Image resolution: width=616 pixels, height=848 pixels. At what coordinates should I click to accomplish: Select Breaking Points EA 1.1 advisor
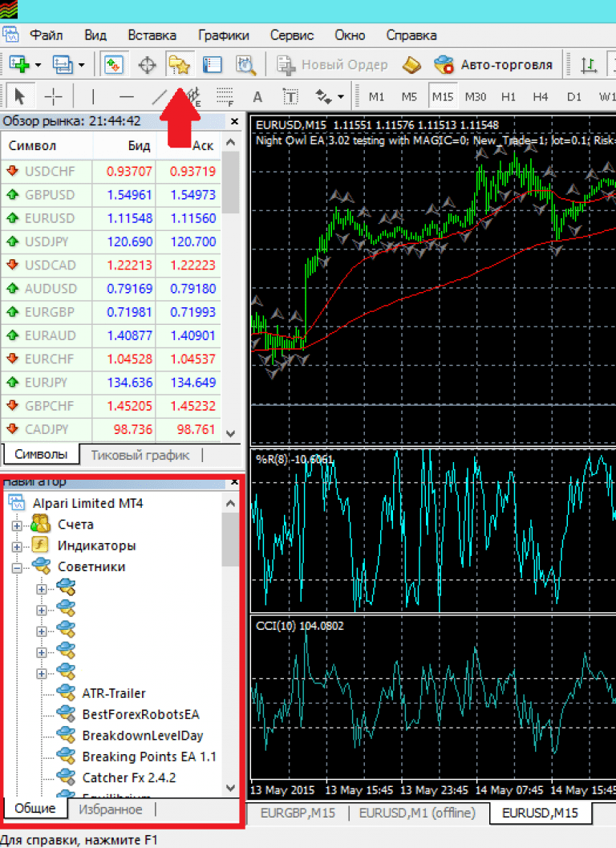coord(148,757)
